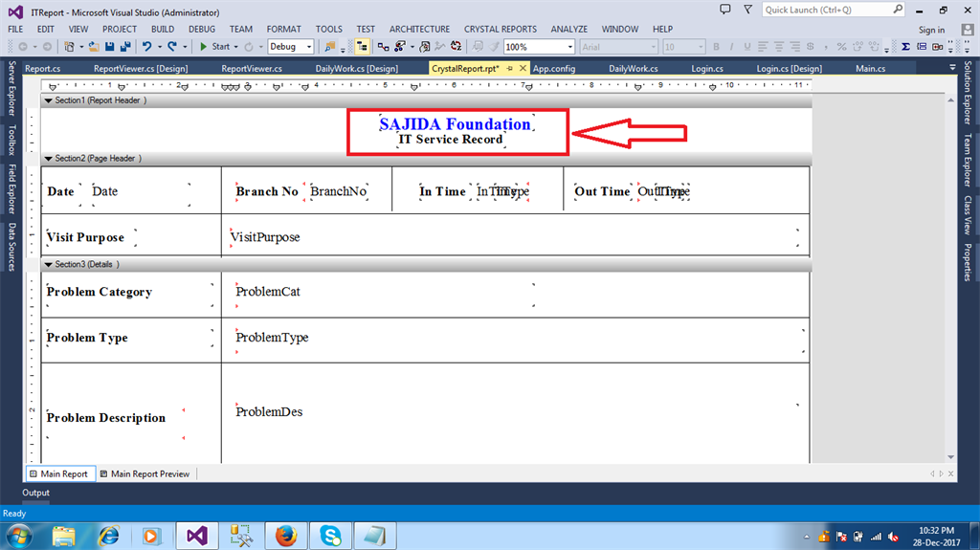
Task: Toggle the Underline formatting icon
Action: (x=746, y=47)
